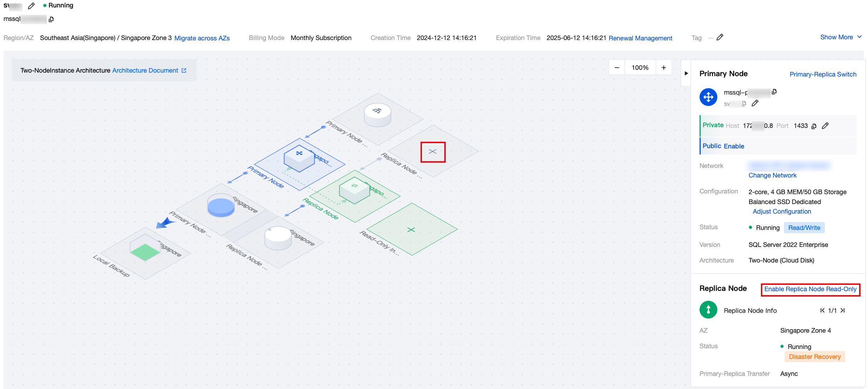This screenshot has width=868, height=389.
Task: Click the edit pencil next to instance name
Action: pos(31,6)
